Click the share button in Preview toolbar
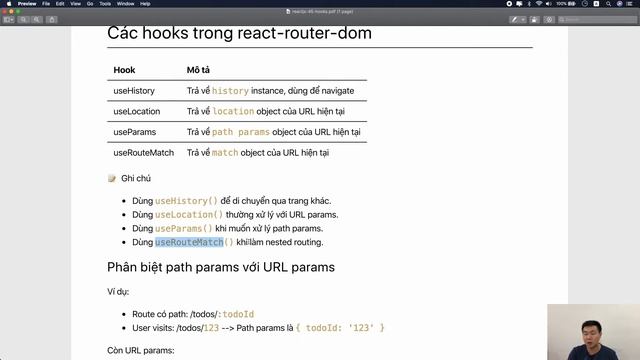The width and height of the screenshot is (640, 360). [x=52, y=20]
